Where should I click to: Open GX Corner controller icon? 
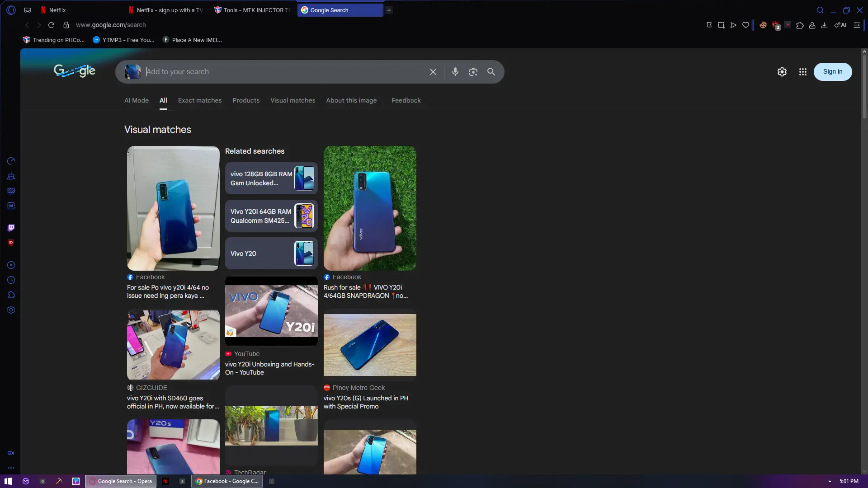28,10
